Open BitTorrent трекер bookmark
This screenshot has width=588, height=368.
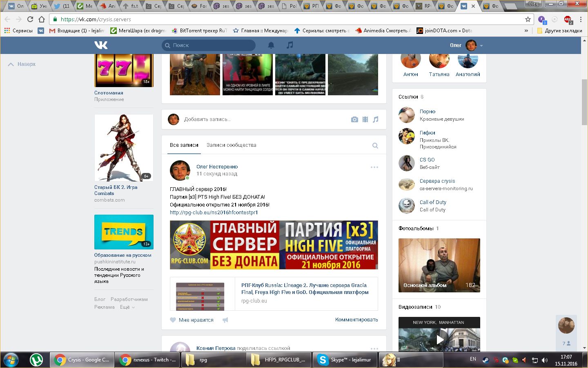(x=199, y=31)
